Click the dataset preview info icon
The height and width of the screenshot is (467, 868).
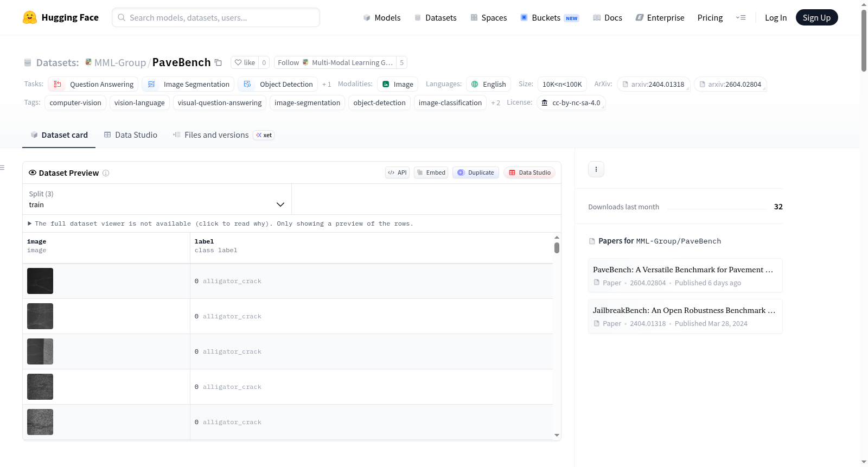tap(106, 173)
